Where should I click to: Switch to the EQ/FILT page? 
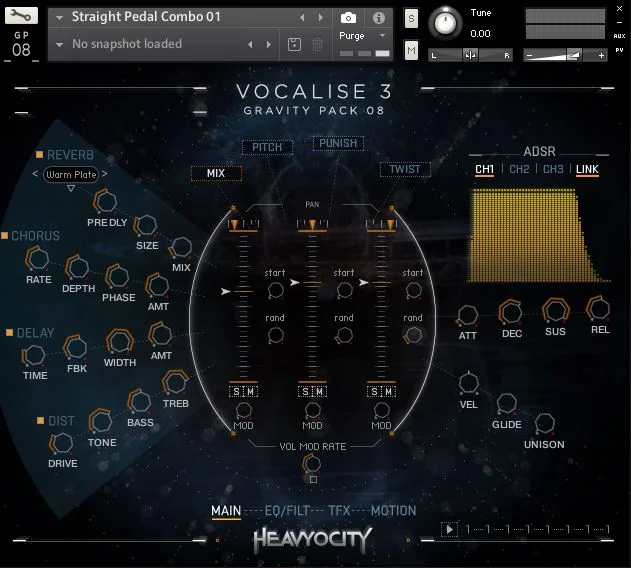pos(287,510)
